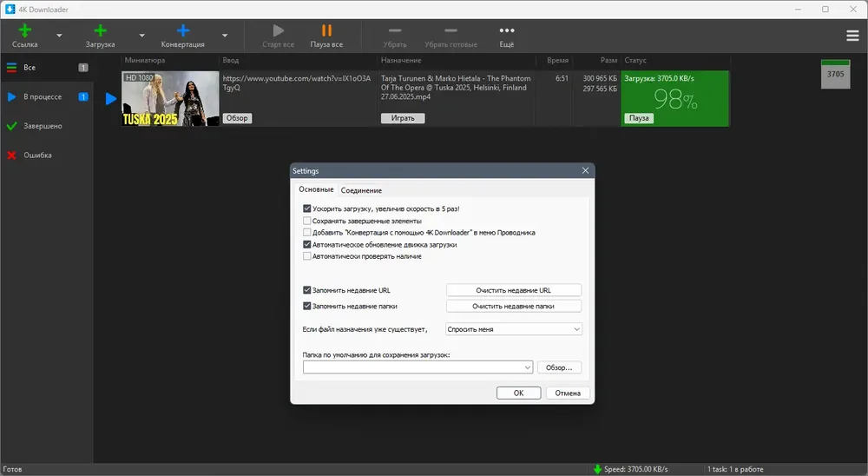868x476 pixels.
Task: Click the green plus Ссылка toolbar icon
Action: (25, 30)
